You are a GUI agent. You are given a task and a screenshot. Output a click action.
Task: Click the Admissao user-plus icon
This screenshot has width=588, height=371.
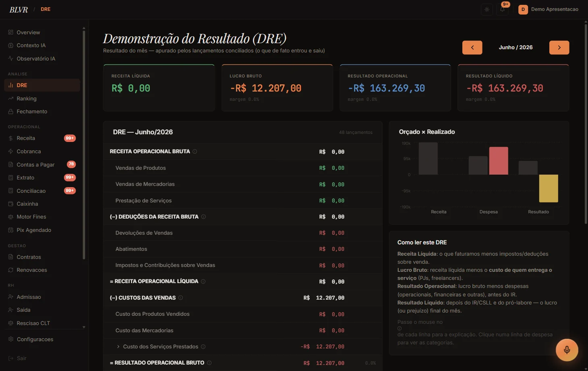[11, 297]
